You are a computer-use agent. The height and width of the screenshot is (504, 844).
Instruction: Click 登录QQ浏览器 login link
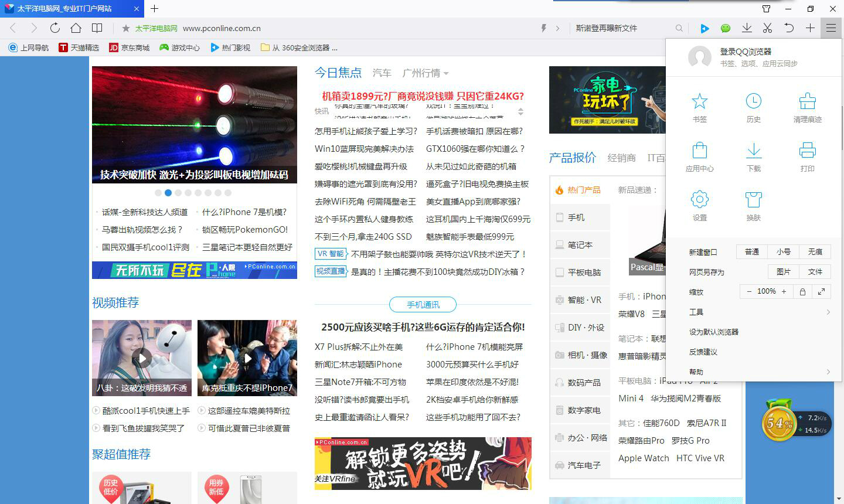pyautogui.click(x=746, y=52)
